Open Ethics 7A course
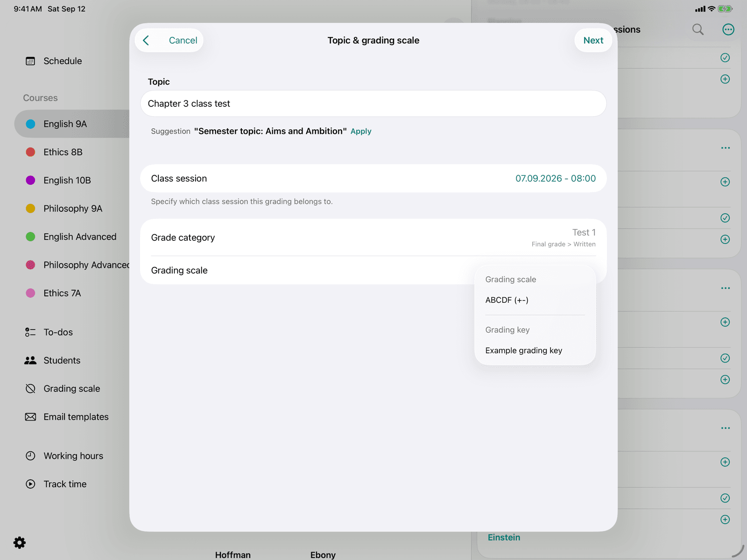747x560 pixels. [x=62, y=293]
